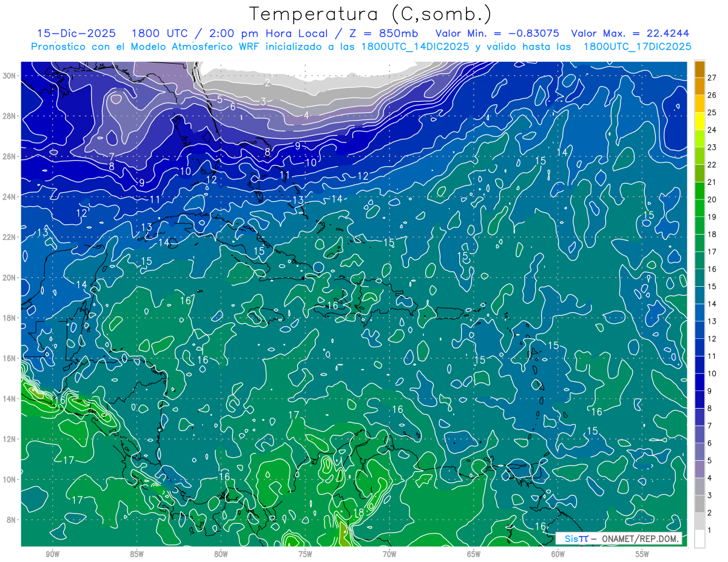The height and width of the screenshot is (562, 728).
Task: Click the "80W" longitude axis label
Action: click(x=221, y=555)
